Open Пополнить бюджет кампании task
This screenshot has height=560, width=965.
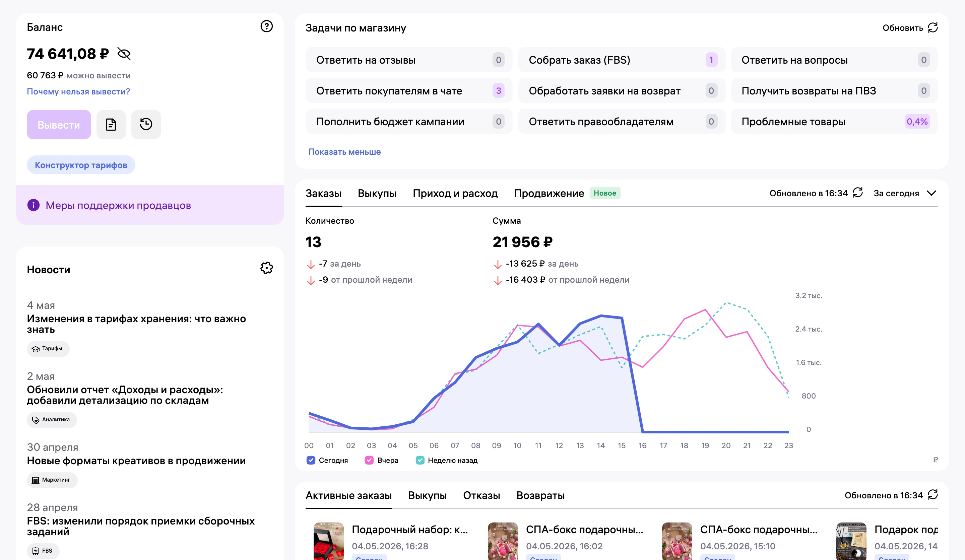409,121
